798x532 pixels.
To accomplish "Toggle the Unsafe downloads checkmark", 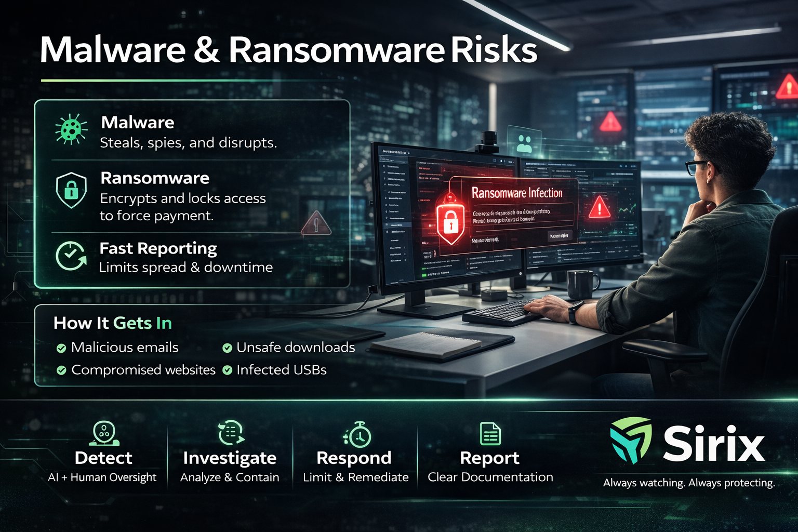I will click(227, 348).
